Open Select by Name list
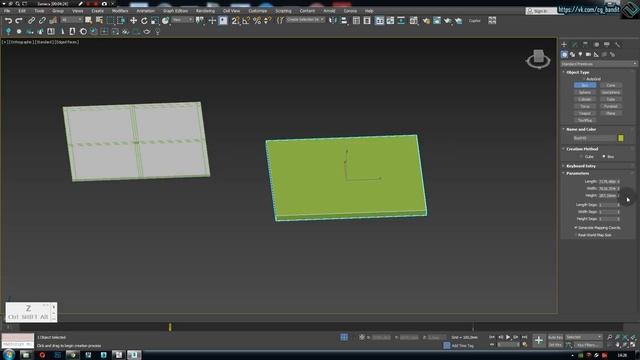The width and height of the screenshot is (640, 360). 99,20
